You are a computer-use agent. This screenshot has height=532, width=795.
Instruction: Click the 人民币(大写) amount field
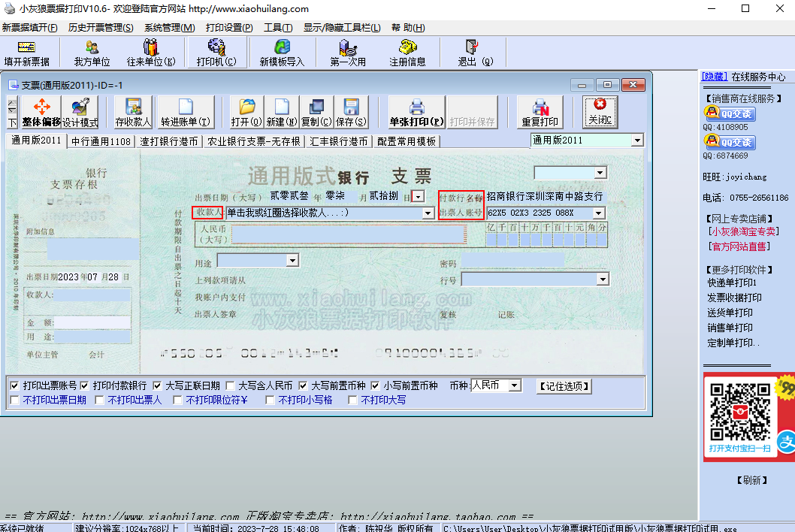pos(349,234)
